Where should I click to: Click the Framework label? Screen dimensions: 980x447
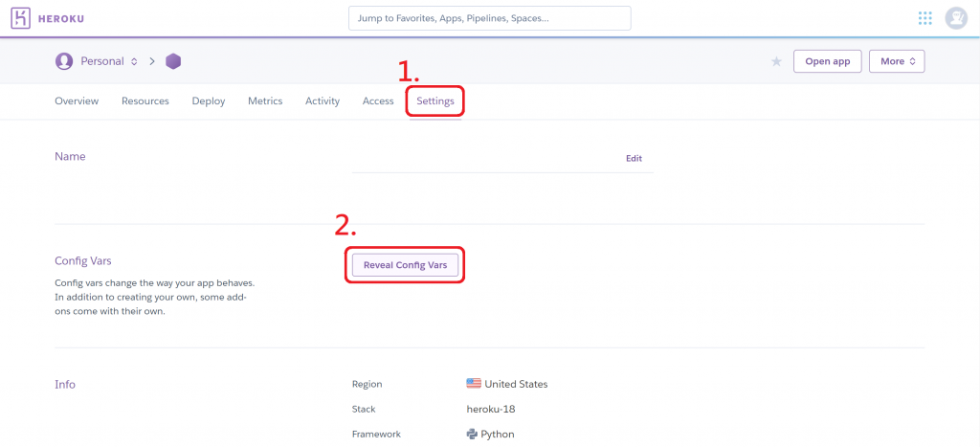point(376,434)
